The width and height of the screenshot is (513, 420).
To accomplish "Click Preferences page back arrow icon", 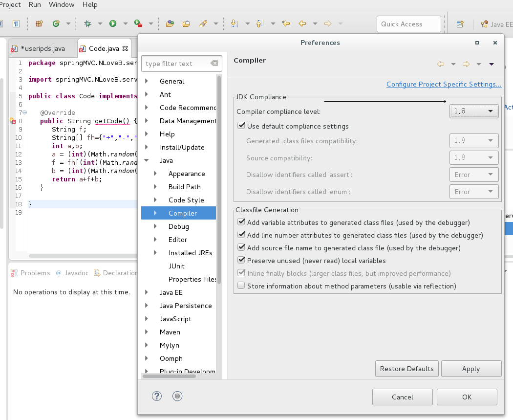I will 441,64.
